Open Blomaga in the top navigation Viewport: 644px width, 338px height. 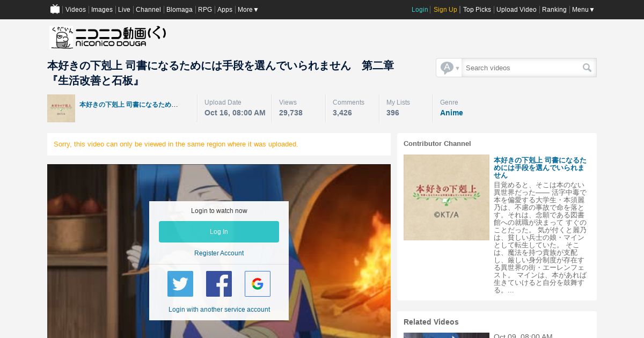179,10
